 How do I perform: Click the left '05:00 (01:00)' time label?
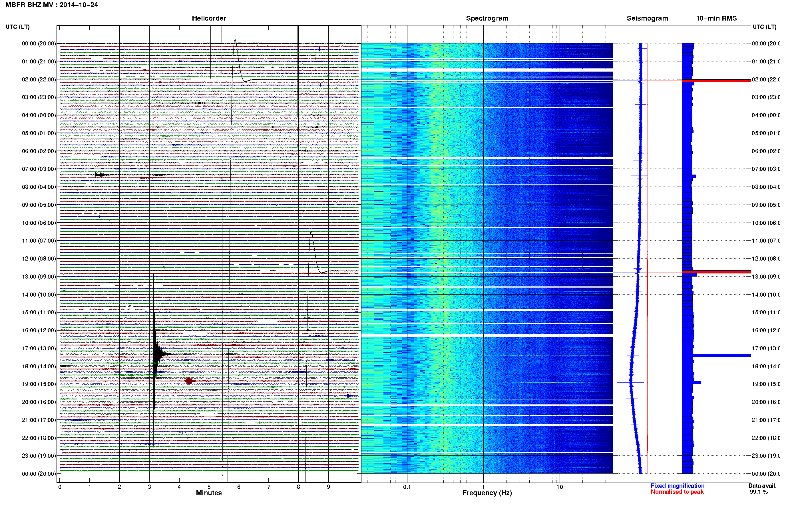click(x=39, y=133)
